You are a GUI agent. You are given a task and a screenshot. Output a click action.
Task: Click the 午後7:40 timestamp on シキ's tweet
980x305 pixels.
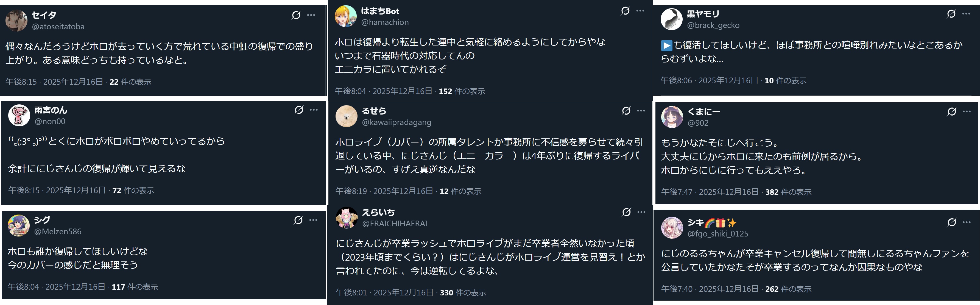[x=676, y=289]
